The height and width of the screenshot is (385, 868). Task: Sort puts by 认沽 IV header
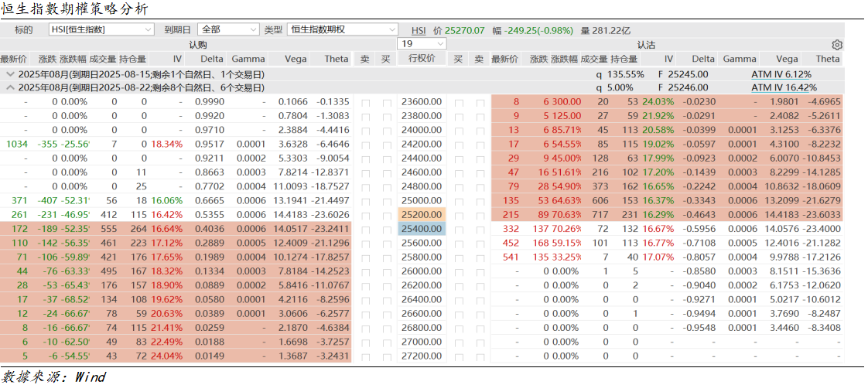point(668,59)
